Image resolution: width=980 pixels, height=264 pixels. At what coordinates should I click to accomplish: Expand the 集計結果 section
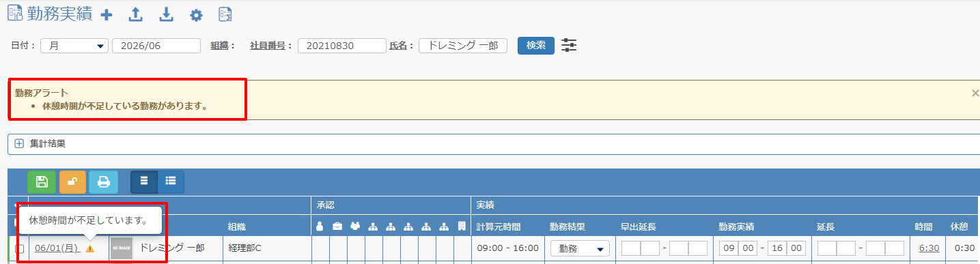(19, 144)
